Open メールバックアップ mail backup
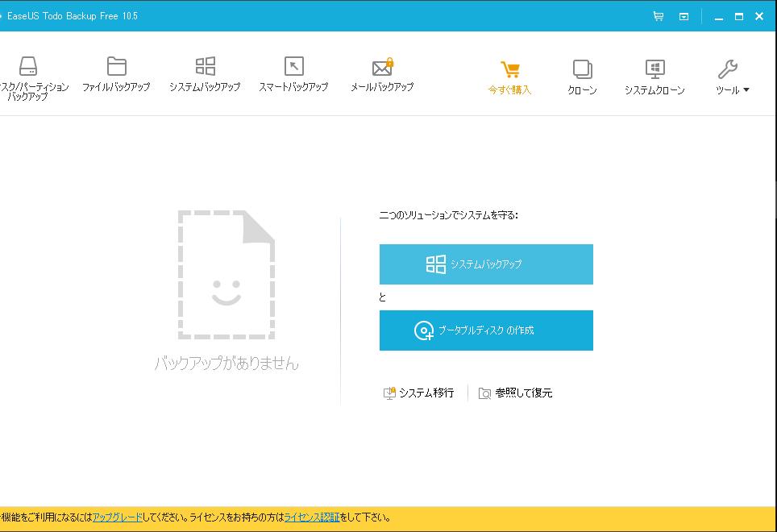This screenshot has height=532, width=777. [x=382, y=74]
